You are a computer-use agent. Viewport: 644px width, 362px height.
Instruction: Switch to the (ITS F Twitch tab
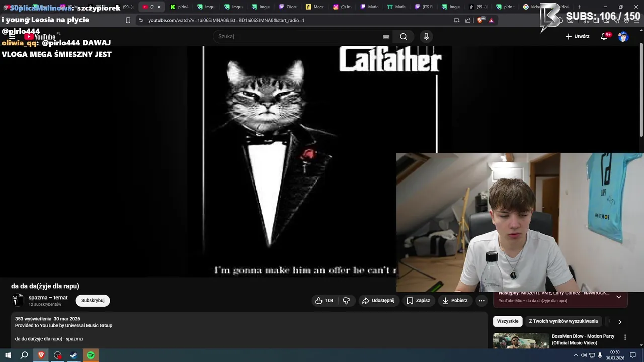click(x=424, y=7)
